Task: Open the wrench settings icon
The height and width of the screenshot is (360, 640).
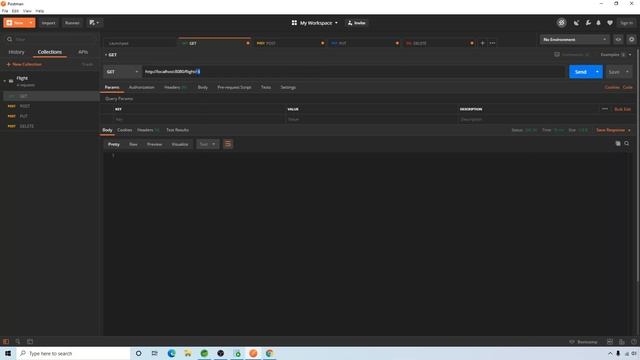Action: [x=588, y=23]
